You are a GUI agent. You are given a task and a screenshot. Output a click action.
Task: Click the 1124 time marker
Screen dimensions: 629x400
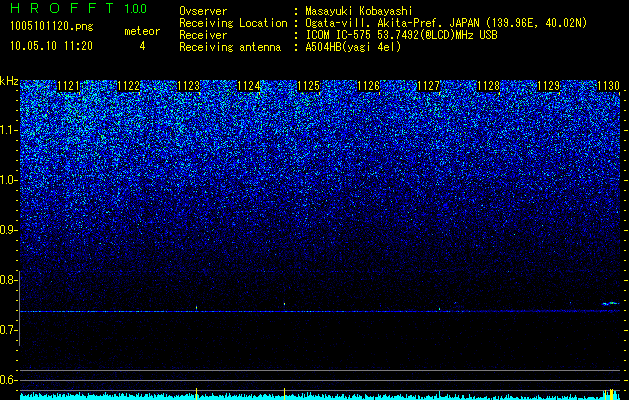(249, 86)
